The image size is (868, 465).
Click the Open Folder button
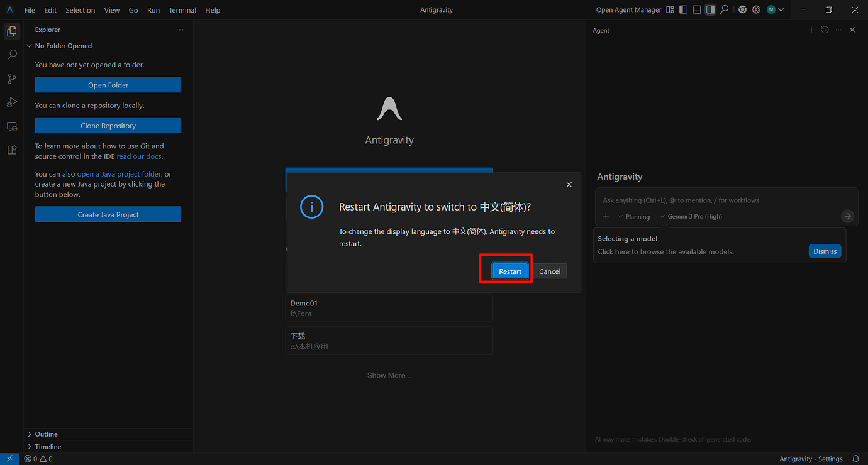click(x=108, y=85)
